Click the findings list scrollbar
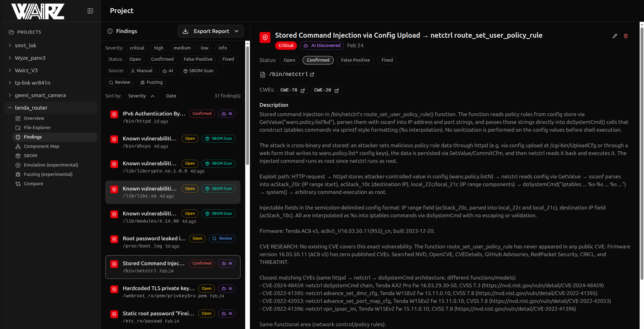 [248, 106]
